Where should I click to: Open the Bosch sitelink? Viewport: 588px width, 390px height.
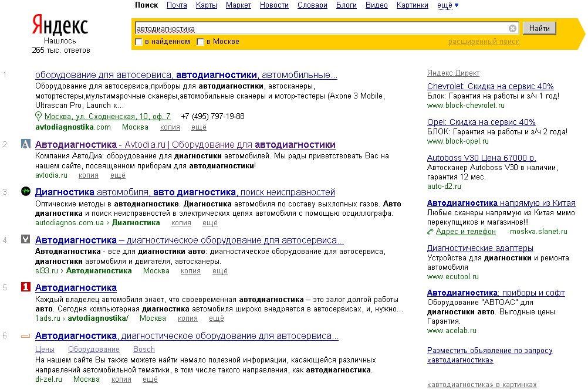pos(144,349)
